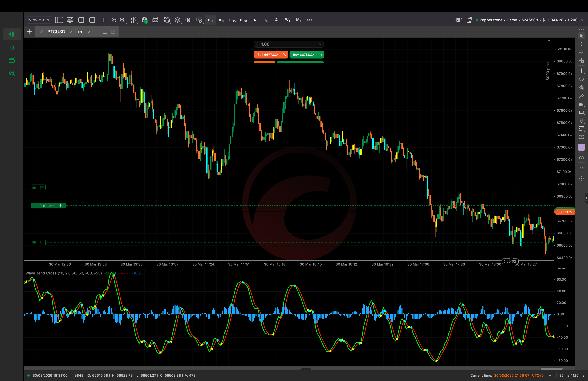Screen dimensions: 588x381
Task: Select the crosshair tool
Action: point(581,44)
